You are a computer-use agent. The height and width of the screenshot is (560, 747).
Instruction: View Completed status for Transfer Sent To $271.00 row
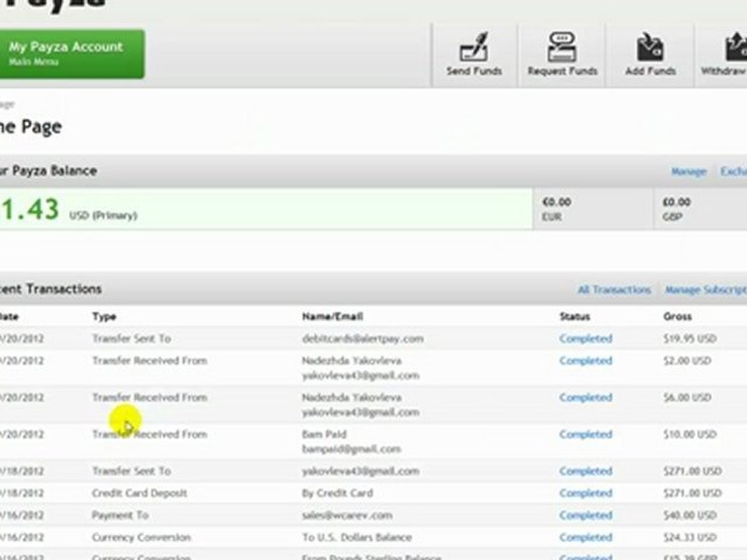point(585,471)
